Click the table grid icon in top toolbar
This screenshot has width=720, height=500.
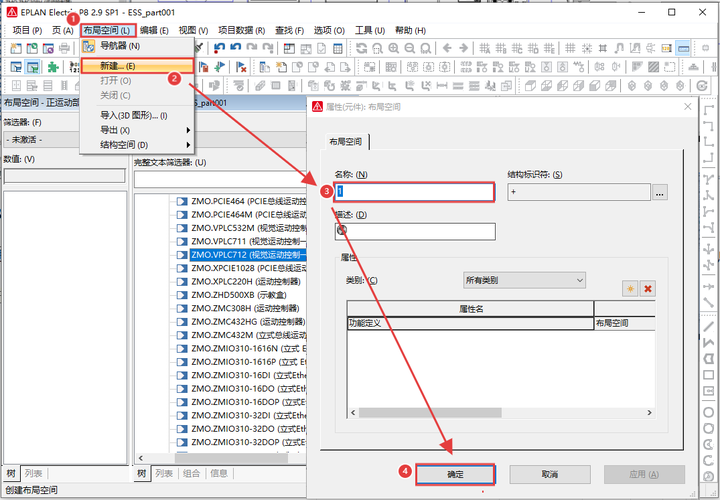point(338,48)
